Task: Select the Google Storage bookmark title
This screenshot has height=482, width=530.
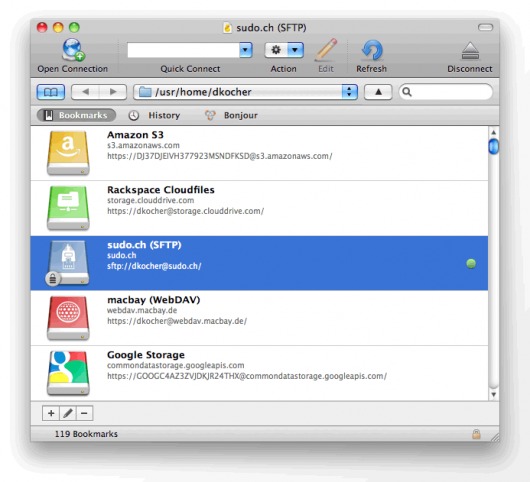Action: 146,355
